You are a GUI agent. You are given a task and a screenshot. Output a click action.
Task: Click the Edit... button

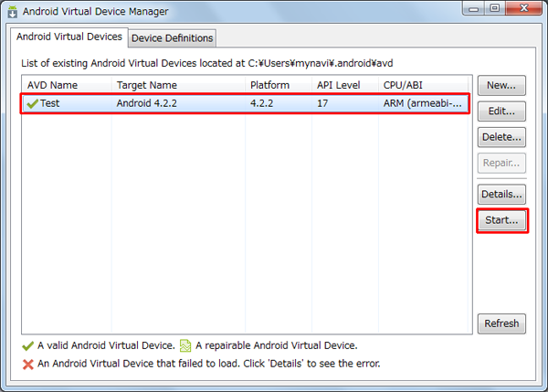[x=501, y=111]
